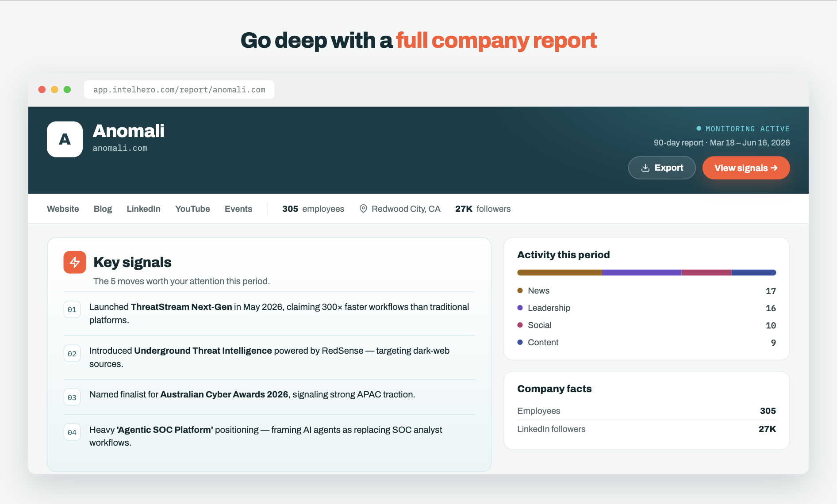
Task: Click the 90-day report date range text
Action: point(722,143)
